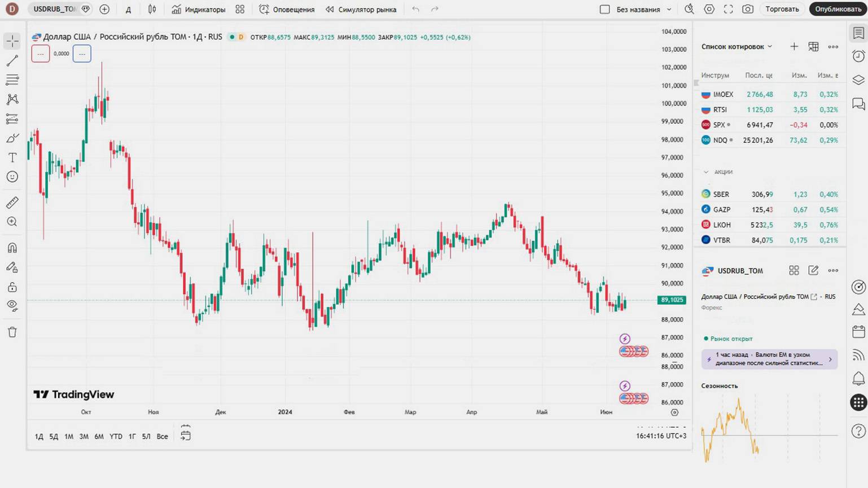Click the 89,1025 current price label

click(672, 300)
